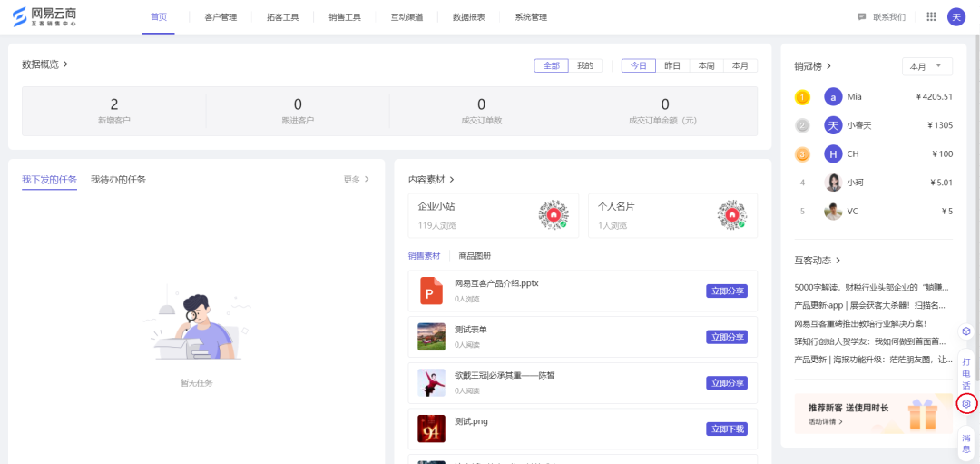The width and height of the screenshot is (980, 464).
Task: Open the 首页 navigation tab
Action: [159, 17]
